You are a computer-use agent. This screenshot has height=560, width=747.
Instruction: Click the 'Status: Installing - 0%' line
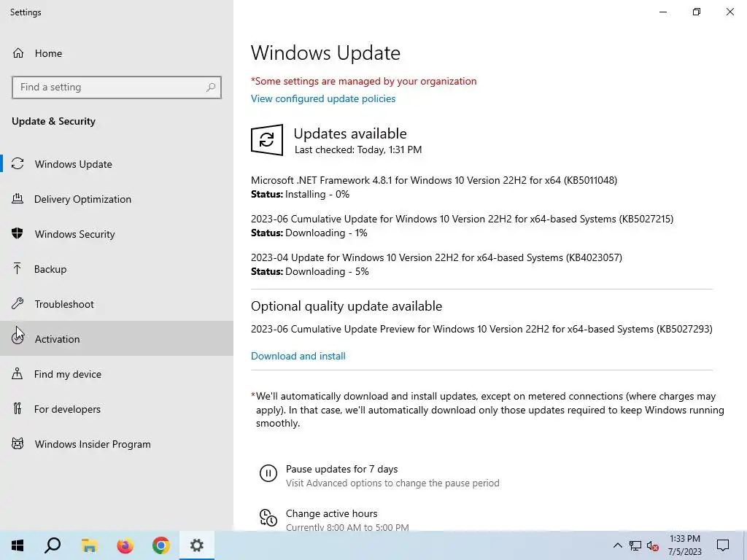point(300,194)
